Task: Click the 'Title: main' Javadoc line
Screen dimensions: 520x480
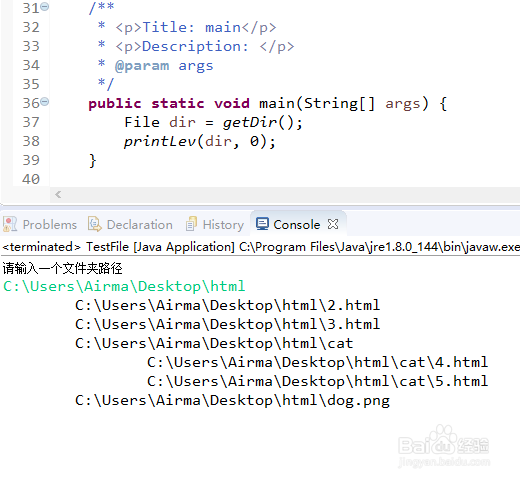Action: click(x=196, y=27)
